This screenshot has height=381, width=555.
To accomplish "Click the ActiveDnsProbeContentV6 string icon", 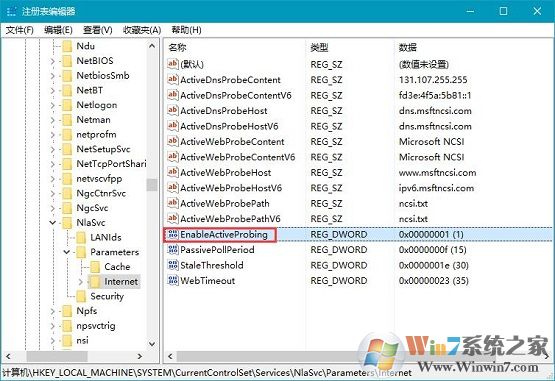I will pyautogui.click(x=173, y=95).
